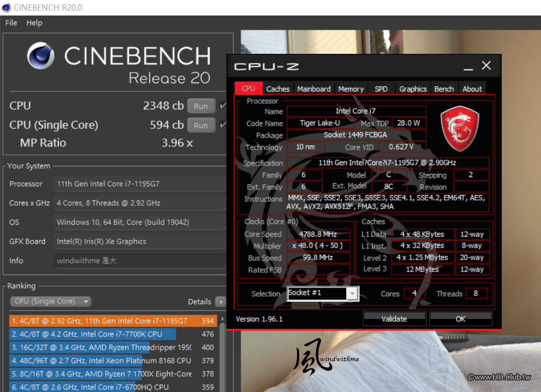Viewport: 541px width, 392px height.
Task: Switch to the Bench tab in CPU-Z
Action: point(444,89)
